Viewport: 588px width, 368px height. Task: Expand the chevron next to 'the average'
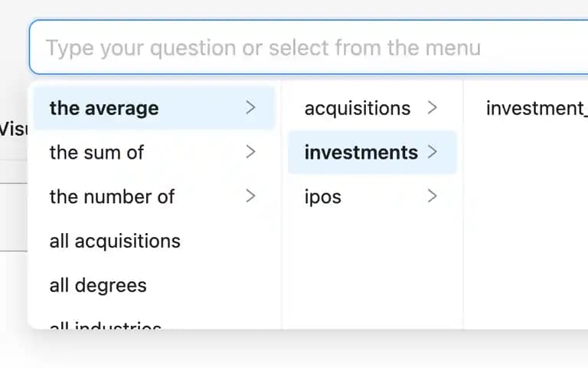[251, 108]
